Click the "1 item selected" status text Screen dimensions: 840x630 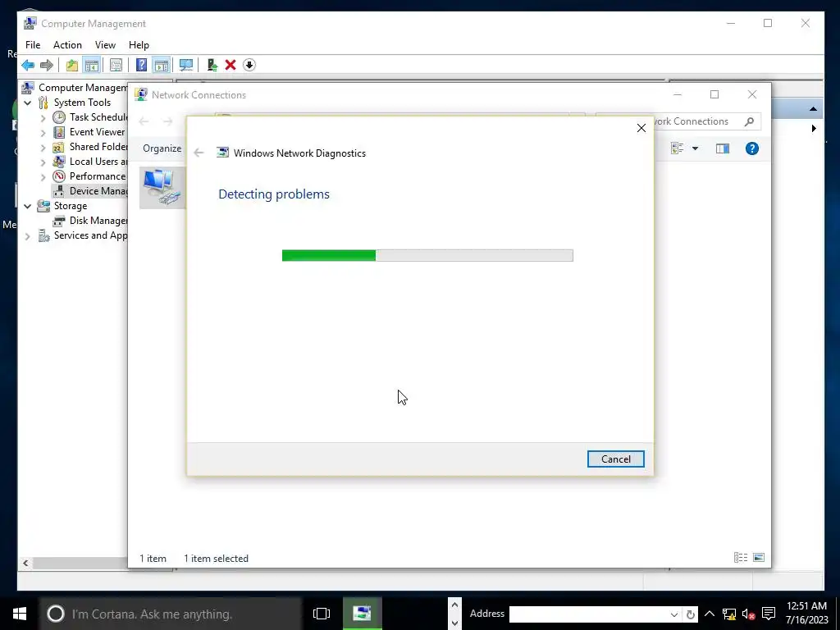[x=216, y=558]
